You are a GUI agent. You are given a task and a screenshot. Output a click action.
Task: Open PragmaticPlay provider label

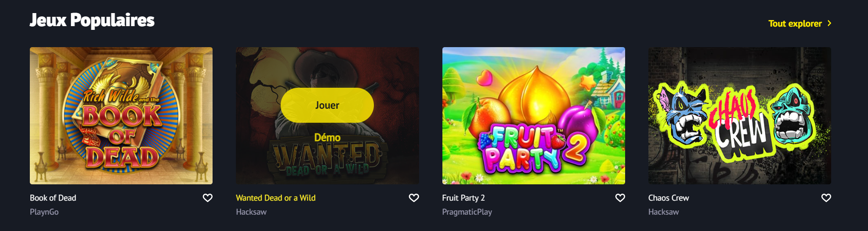click(x=467, y=212)
